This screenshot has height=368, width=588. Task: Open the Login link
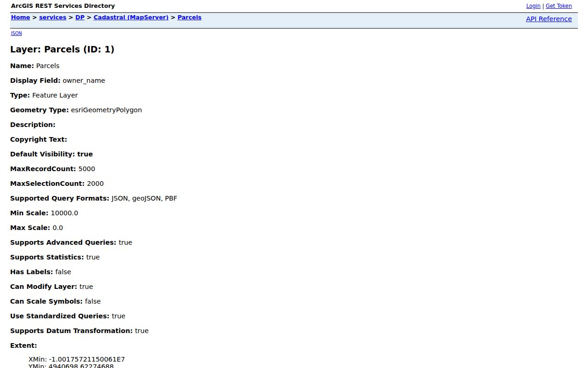click(x=533, y=6)
